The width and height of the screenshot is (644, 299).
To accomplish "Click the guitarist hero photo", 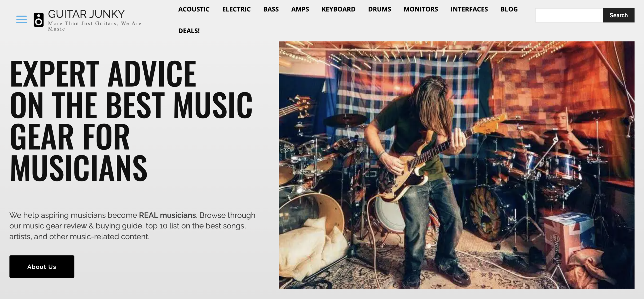I will 456,165.
